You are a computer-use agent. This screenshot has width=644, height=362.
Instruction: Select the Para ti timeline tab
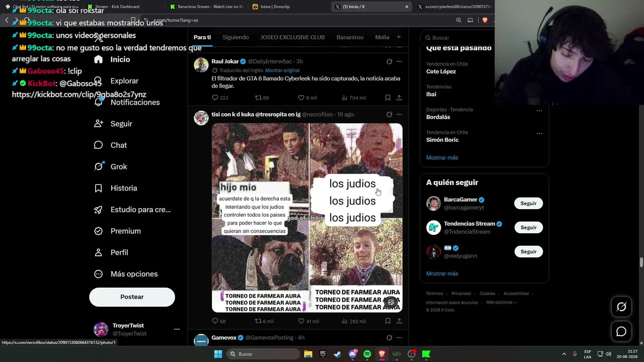tap(202, 37)
